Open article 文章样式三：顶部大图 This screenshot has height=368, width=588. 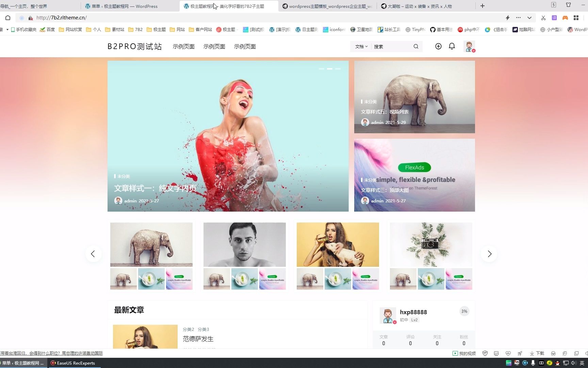385,190
